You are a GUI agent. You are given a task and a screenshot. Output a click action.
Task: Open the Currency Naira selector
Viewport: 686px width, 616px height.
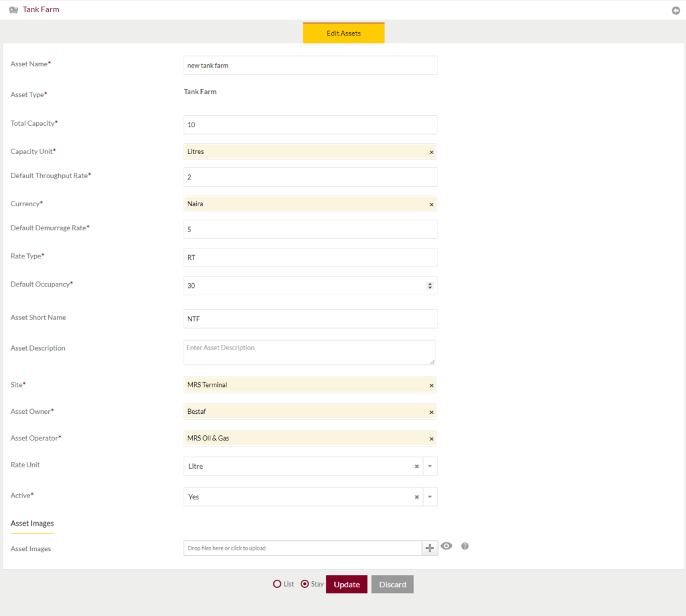click(310, 204)
